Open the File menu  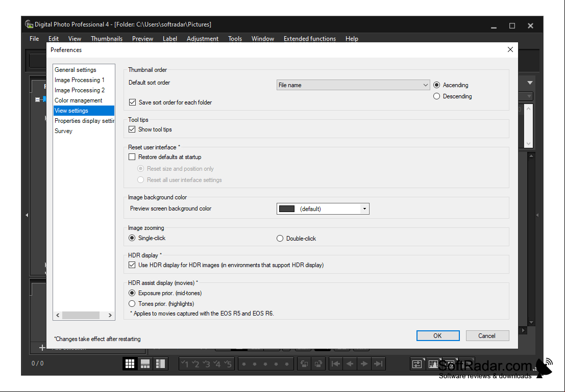(34, 39)
